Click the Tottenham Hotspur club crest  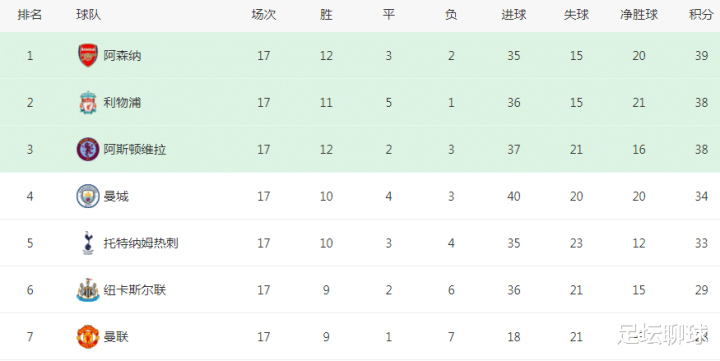coord(88,243)
